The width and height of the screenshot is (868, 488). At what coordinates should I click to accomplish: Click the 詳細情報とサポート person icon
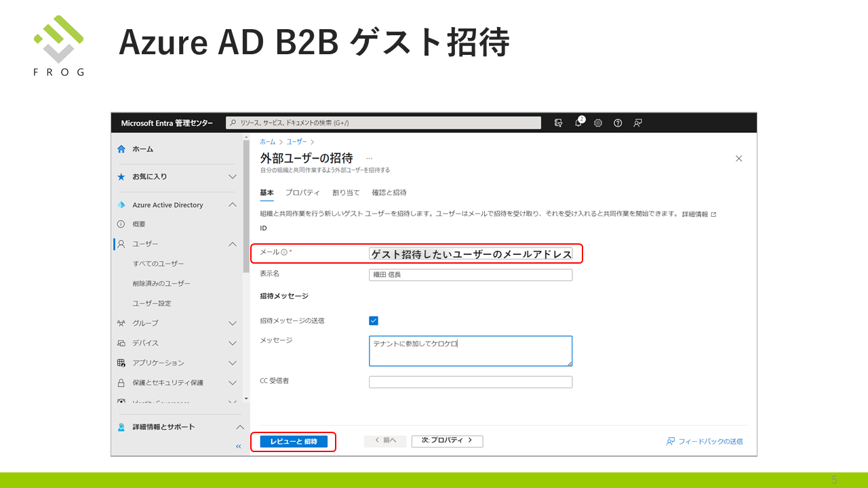(121, 427)
